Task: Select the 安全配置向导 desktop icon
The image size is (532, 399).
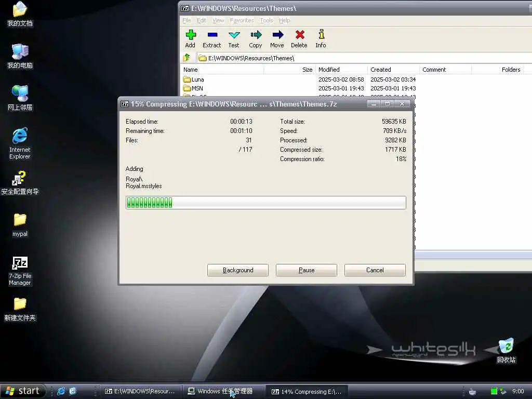Action: (20, 183)
